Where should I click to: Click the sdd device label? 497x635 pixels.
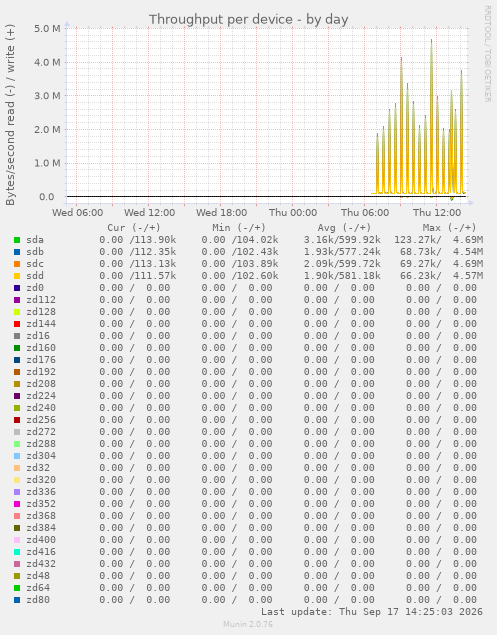pyautogui.click(x=35, y=276)
